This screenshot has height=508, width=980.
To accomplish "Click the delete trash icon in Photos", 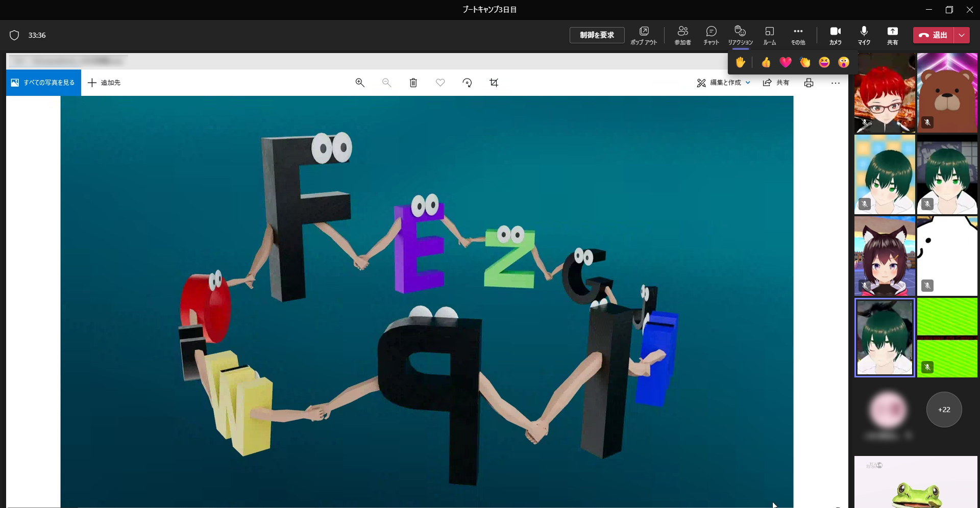I will click(413, 83).
